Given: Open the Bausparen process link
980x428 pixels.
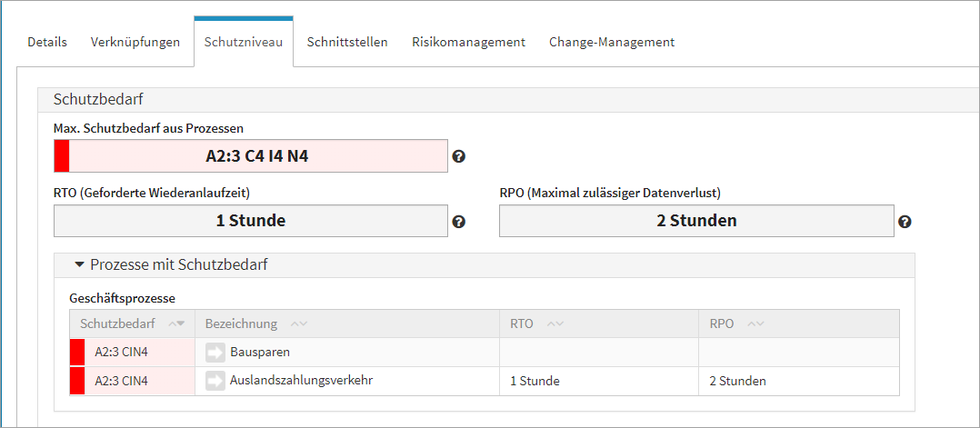Looking at the screenshot, I should pos(260,353).
